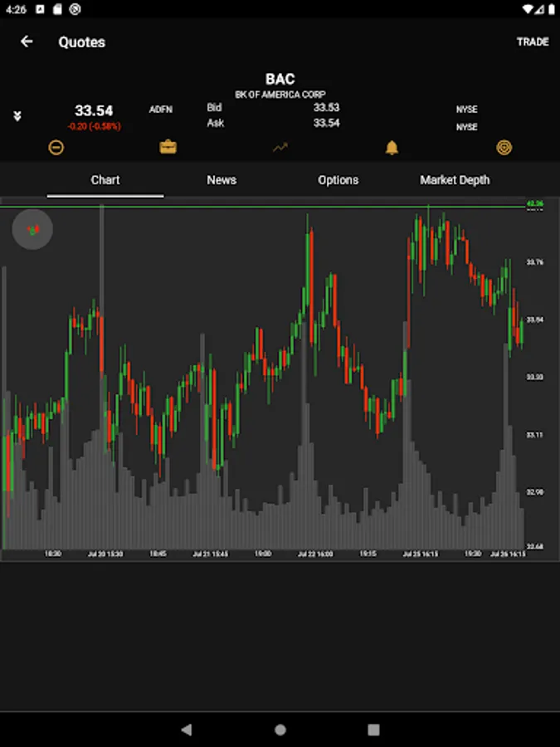Switch to the Chart tab

pyautogui.click(x=105, y=180)
